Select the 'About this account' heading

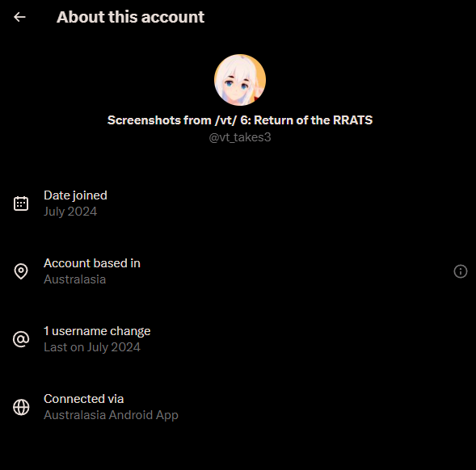click(131, 17)
